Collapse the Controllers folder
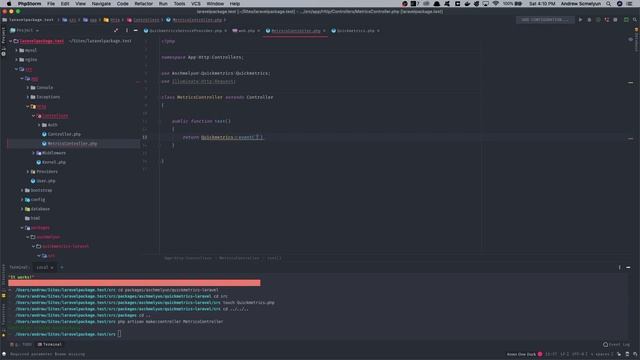640x360 pixels. (34, 116)
